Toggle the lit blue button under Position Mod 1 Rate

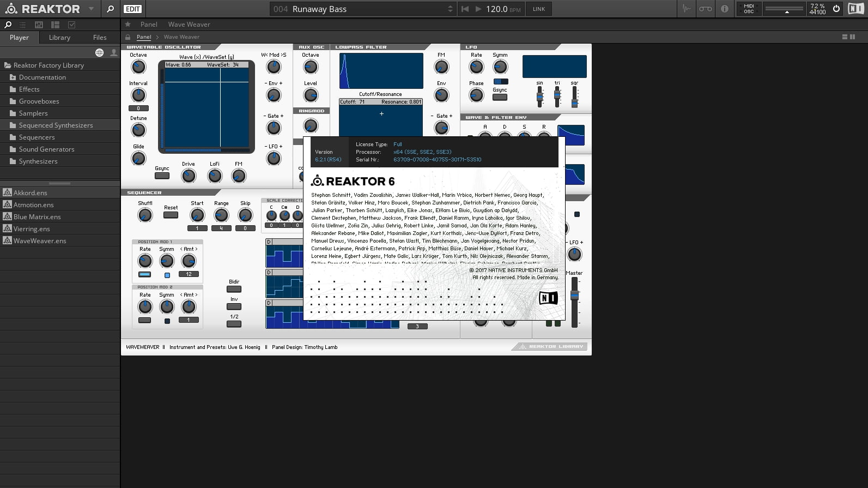pyautogui.click(x=144, y=274)
